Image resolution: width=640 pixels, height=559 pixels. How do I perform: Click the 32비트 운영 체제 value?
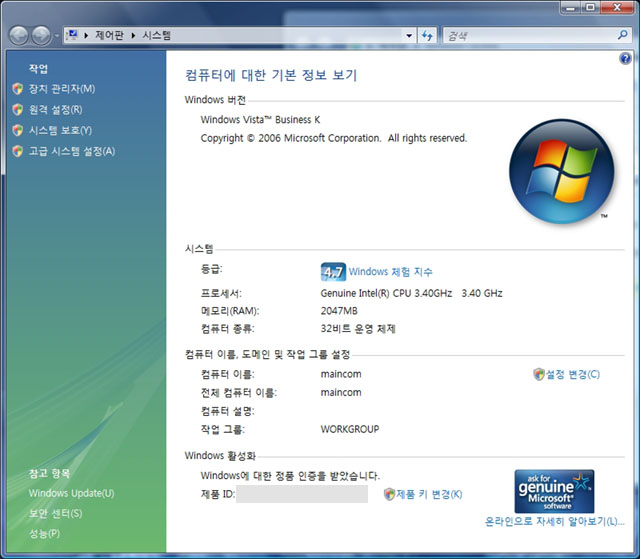(x=358, y=329)
